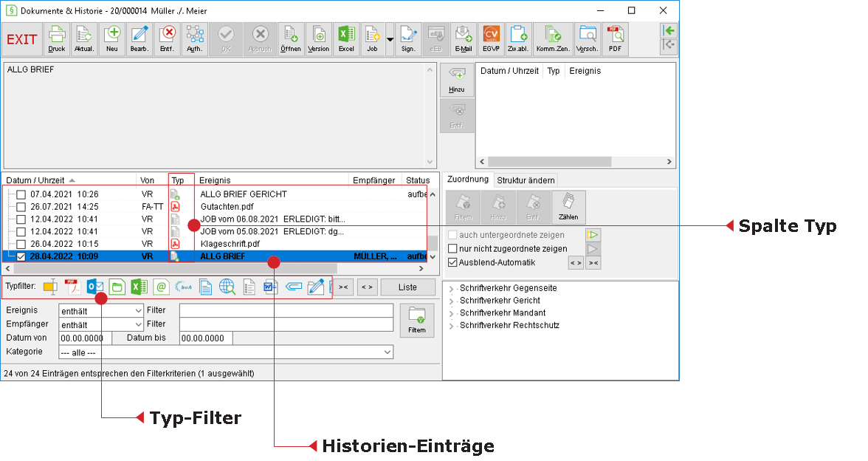Viewport: 868px width, 461px height.
Task: Click the green arrow panel collapse icon
Action: tap(669, 30)
